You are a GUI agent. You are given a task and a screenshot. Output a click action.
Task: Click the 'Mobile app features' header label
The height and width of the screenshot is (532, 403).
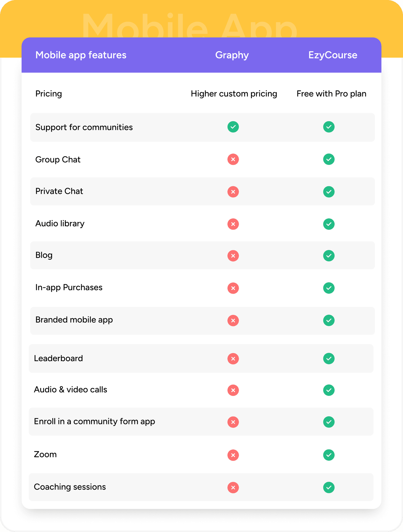[x=81, y=55]
